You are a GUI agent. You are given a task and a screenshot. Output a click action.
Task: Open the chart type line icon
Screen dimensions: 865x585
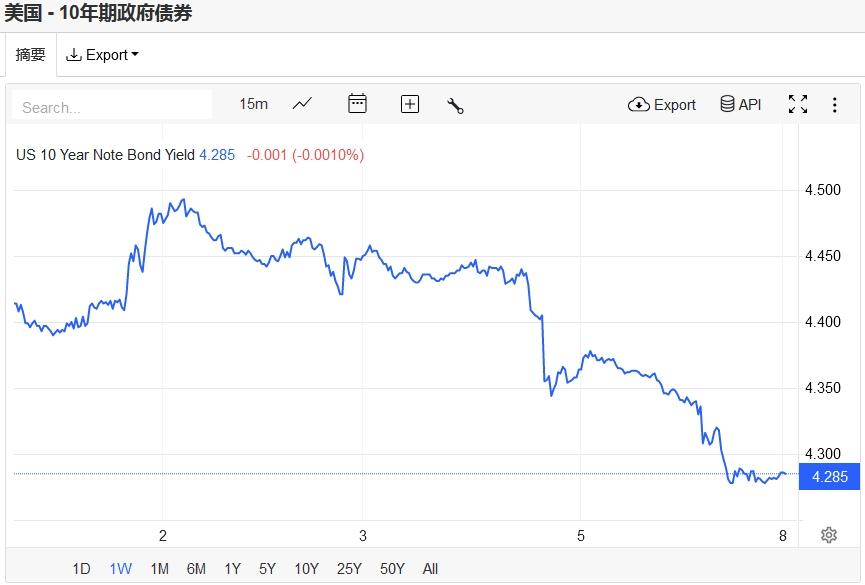coord(302,104)
